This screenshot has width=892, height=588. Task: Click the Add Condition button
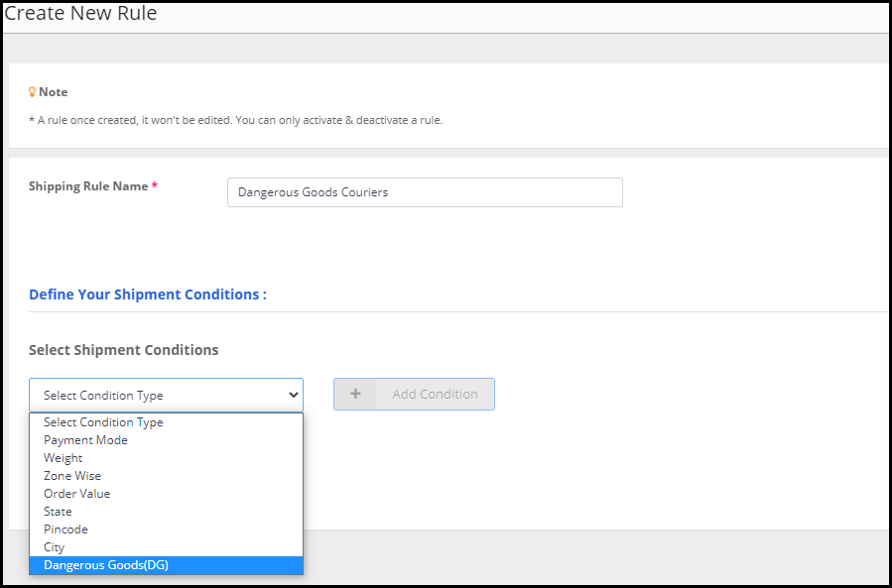point(414,394)
